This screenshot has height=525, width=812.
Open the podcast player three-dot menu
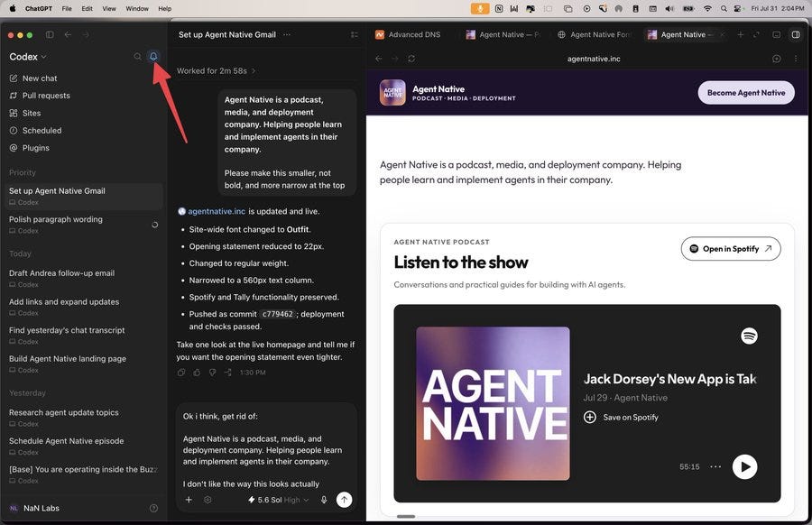point(715,466)
